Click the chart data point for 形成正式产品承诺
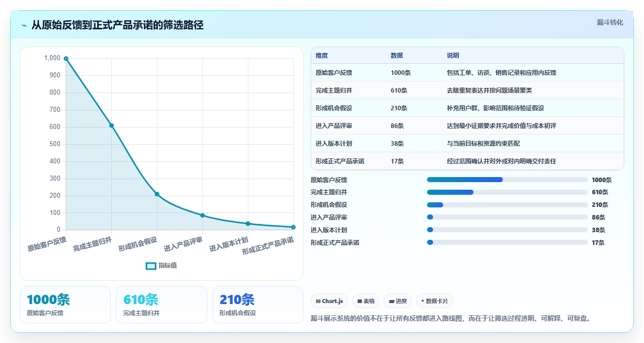 coord(293,227)
